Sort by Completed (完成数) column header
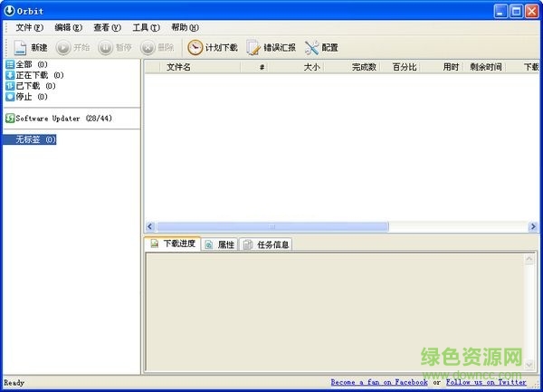The width and height of the screenshot is (543, 392). pyautogui.click(x=352, y=67)
